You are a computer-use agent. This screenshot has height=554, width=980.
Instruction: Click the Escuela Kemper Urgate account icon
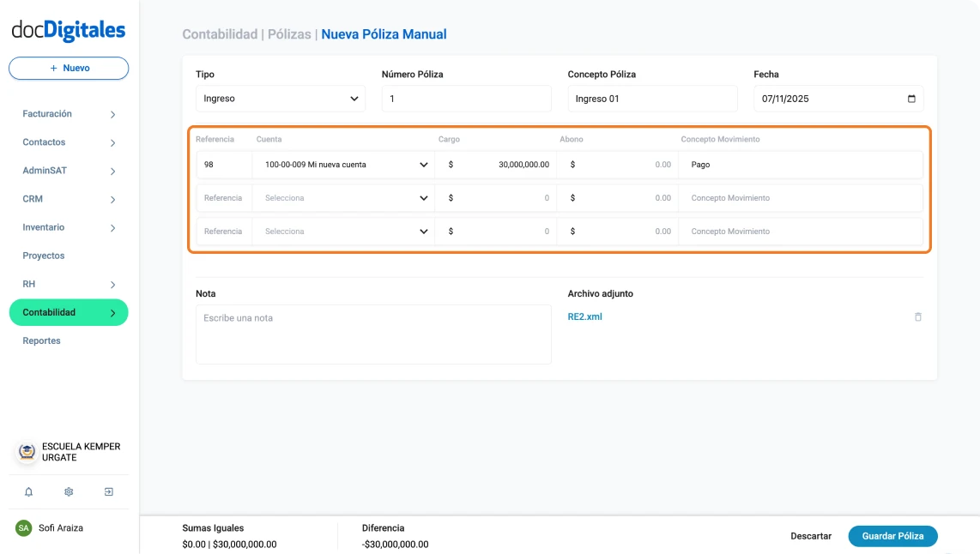click(24, 452)
